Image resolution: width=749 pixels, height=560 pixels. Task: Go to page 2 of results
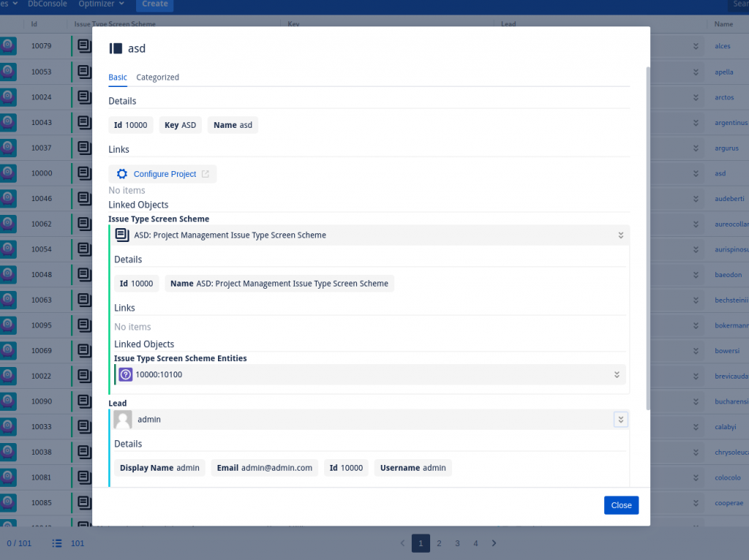pos(439,543)
